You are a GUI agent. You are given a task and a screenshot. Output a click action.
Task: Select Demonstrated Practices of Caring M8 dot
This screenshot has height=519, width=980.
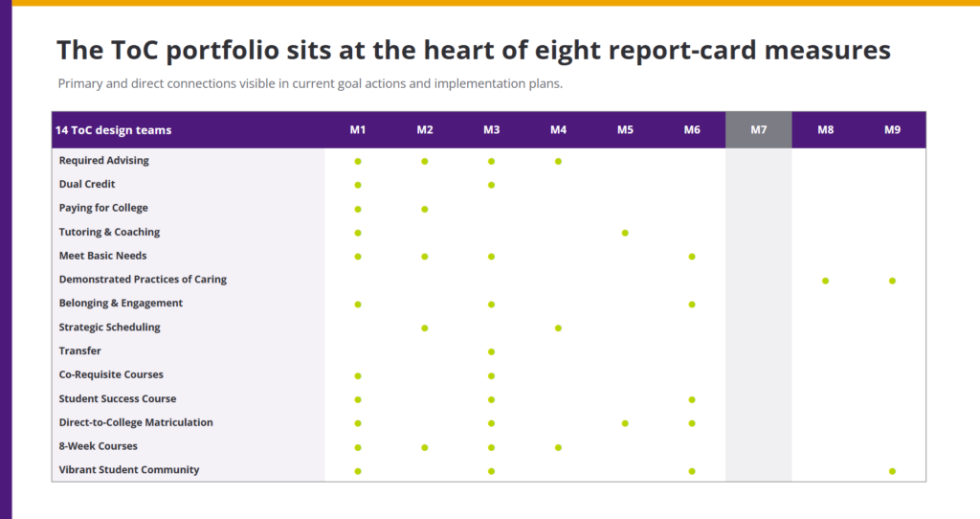(x=825, y=281)
